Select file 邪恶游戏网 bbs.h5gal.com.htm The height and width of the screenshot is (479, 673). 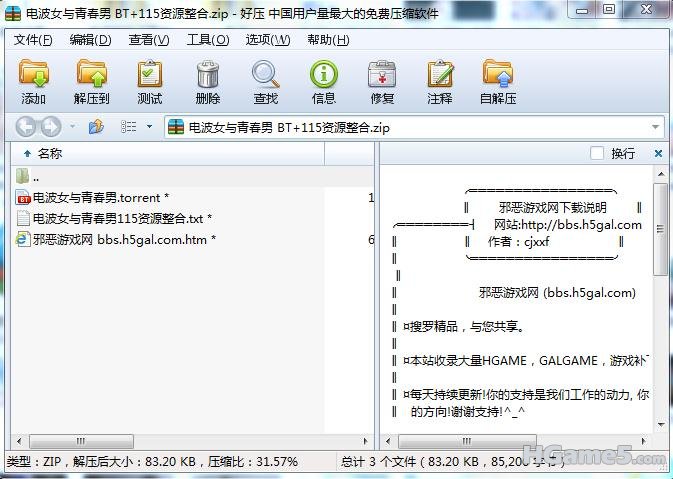124,239
